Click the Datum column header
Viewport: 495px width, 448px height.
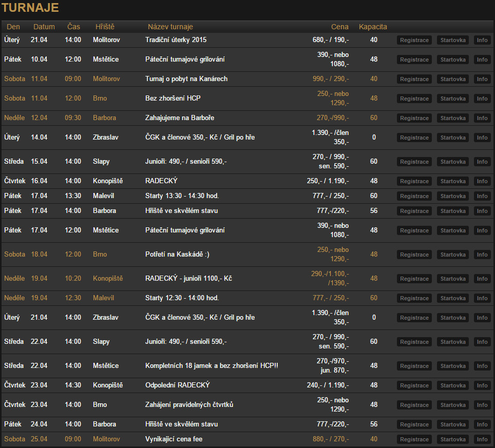[x=44, y=27]
